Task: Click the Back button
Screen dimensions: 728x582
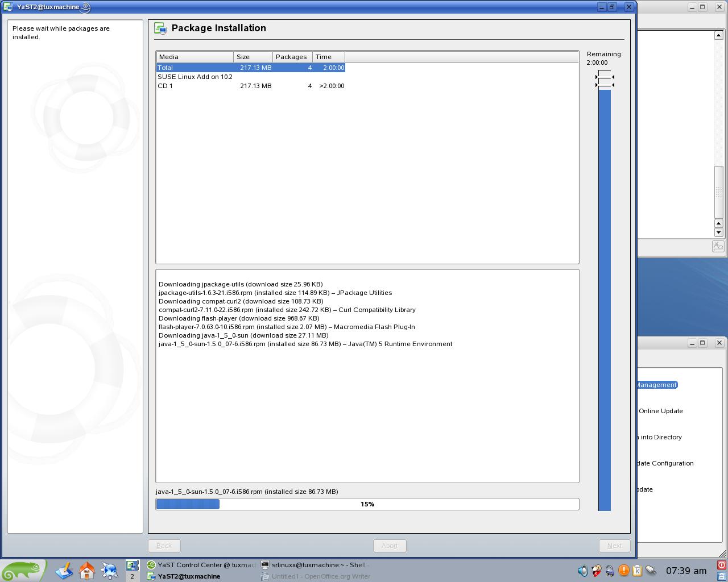Action: 164,546
